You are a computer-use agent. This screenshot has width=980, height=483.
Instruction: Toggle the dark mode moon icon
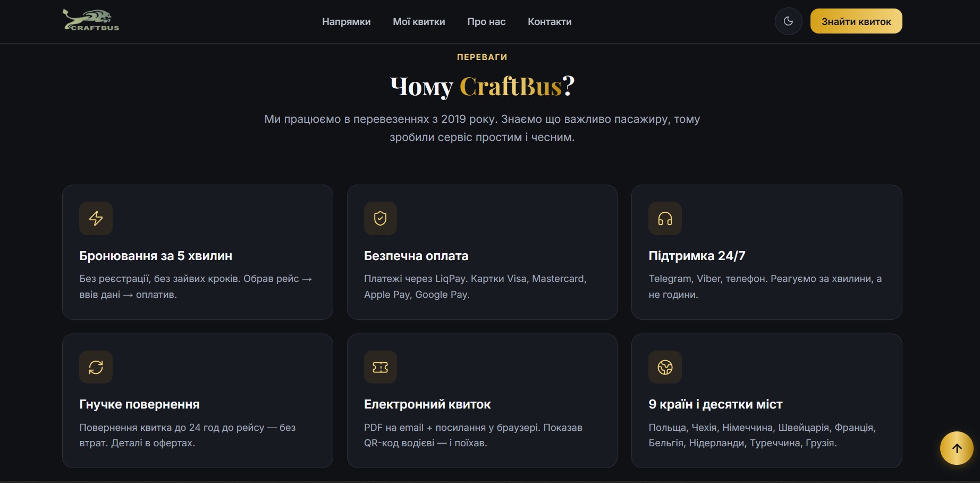pos(788,21)
